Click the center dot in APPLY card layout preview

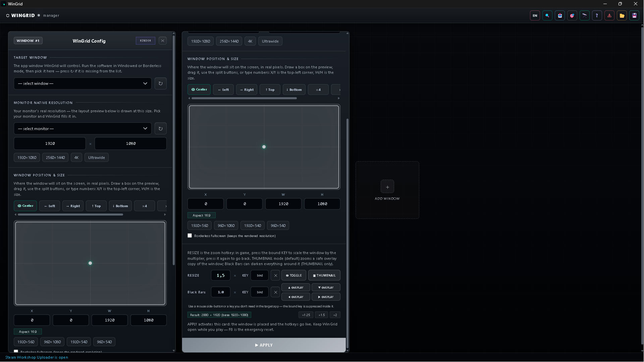[264, 147]
